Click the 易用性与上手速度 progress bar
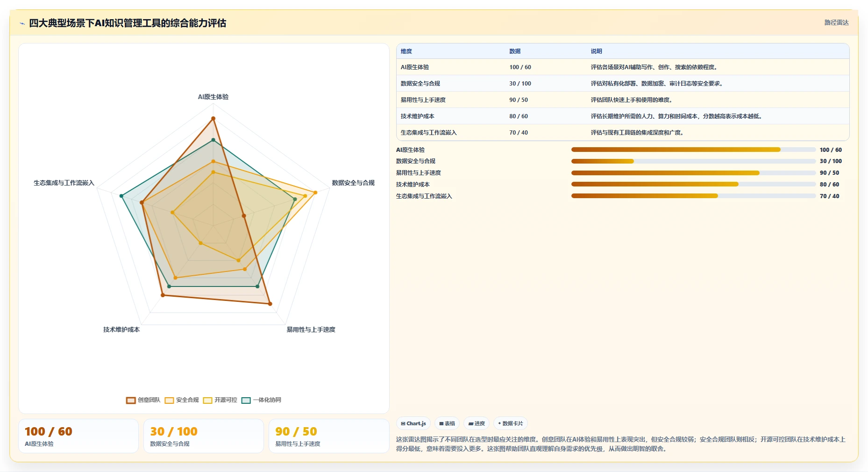The width and height of the screenshot is (868, 472). (x=693, y=173)
